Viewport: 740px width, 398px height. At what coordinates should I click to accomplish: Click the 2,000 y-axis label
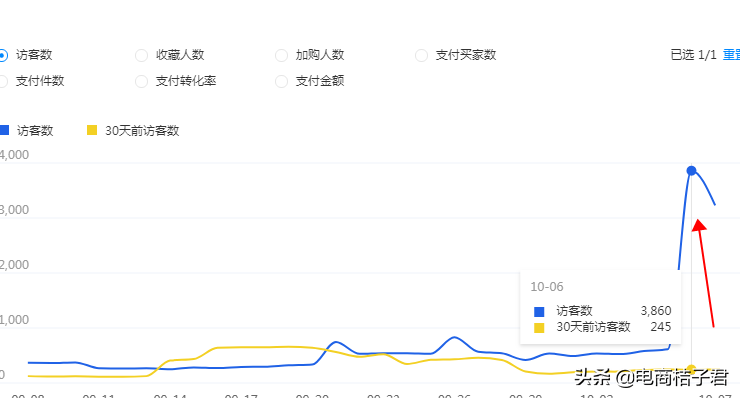click(14, 265)
